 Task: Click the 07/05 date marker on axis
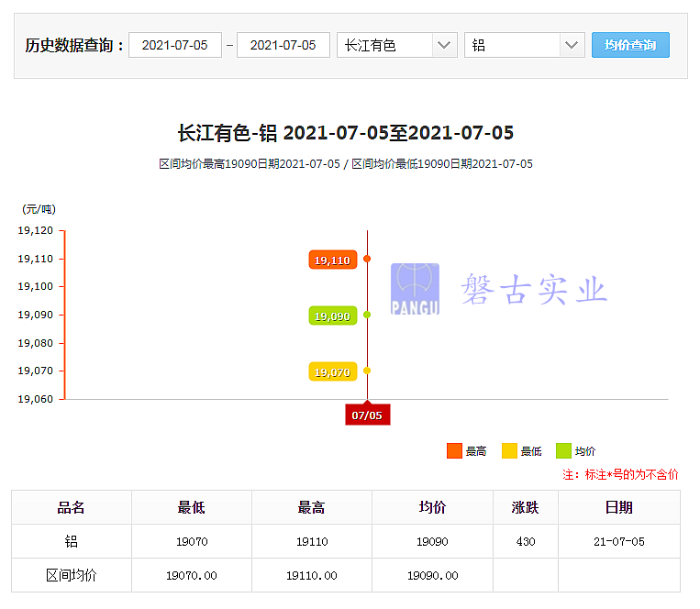[x=367, y=415]
